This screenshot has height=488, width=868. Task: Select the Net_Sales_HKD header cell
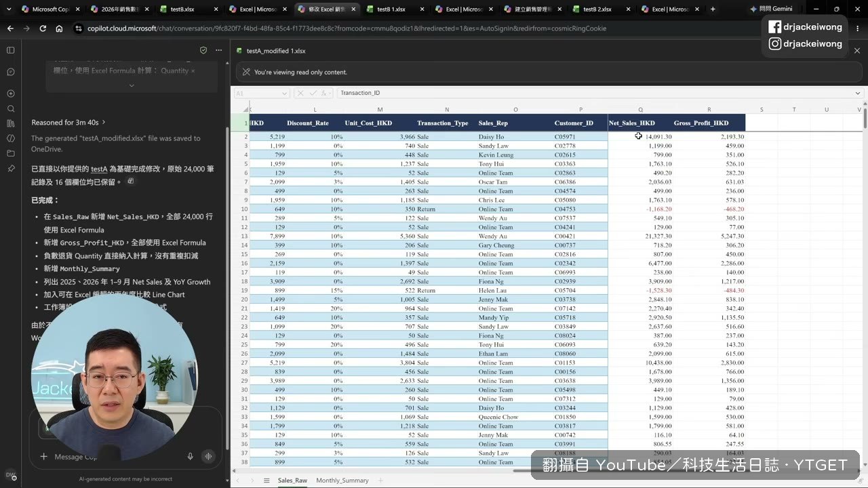[641, 123]
